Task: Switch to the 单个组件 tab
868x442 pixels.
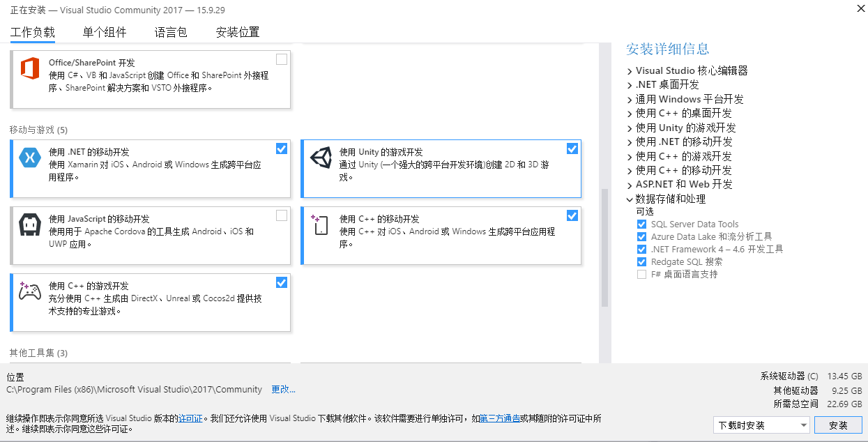Action: coord(105,32)
